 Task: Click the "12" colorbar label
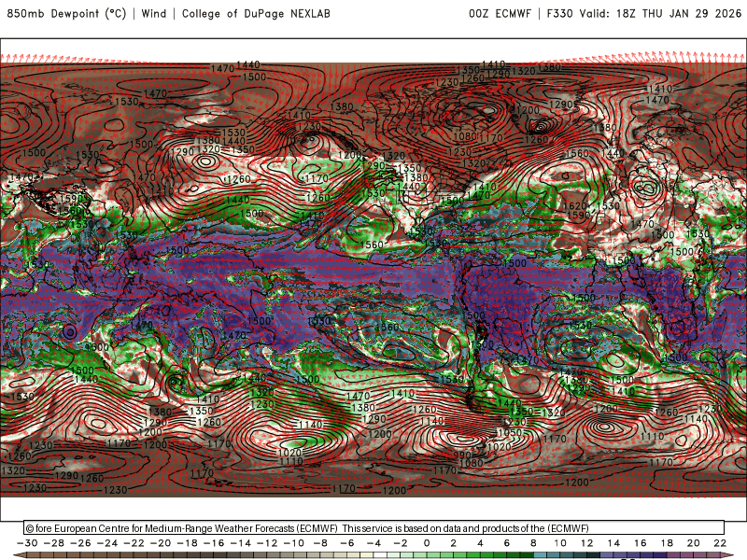[587, 543]
